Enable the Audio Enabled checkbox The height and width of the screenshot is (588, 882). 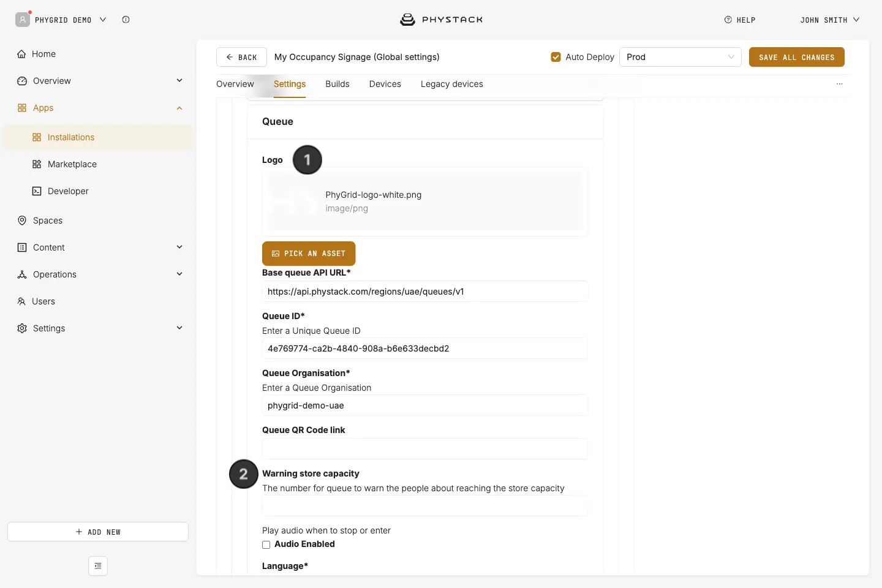tap(266, 545)
